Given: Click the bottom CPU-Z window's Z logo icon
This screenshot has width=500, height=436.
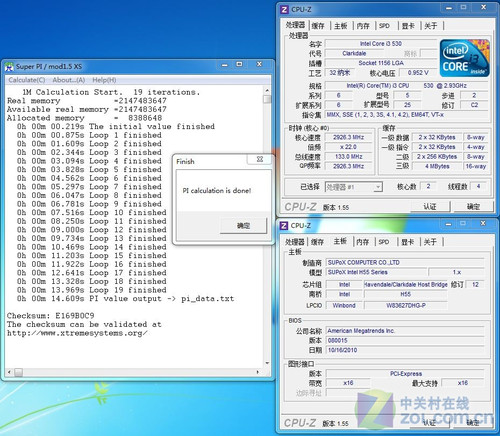Looking at the screenshot, I should (x=284, y=226).
